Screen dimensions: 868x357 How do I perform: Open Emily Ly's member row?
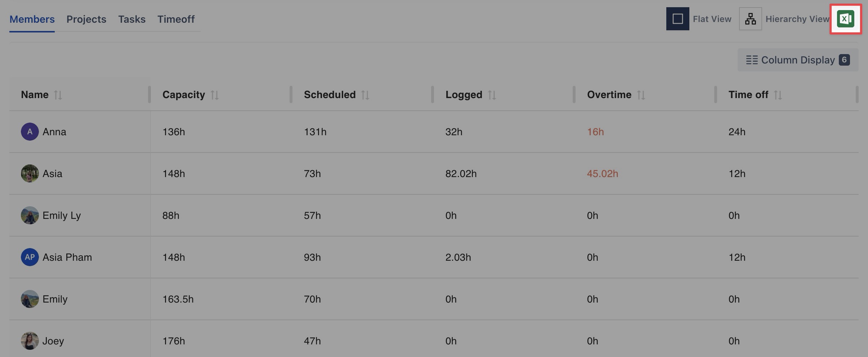pyautogui.click(x=62, y=215)
